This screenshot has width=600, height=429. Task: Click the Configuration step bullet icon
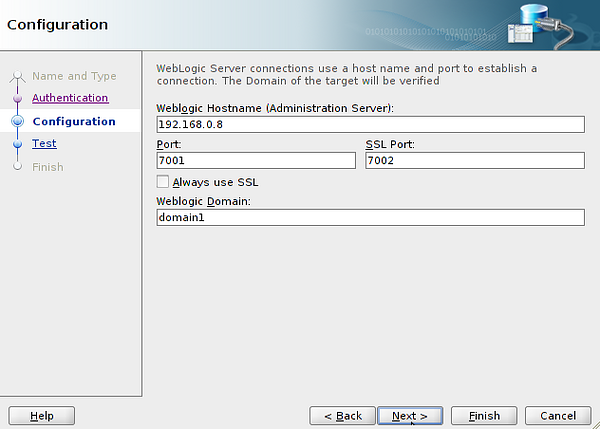click(x=17, y=122)
